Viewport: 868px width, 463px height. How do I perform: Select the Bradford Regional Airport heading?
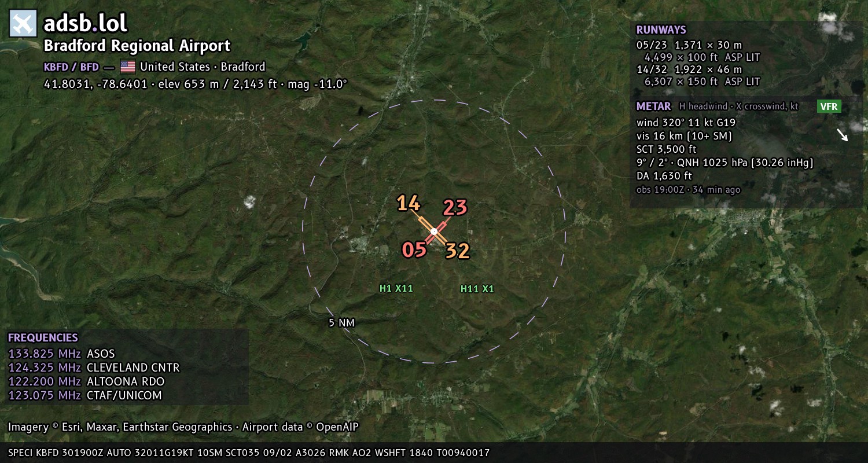137,46
